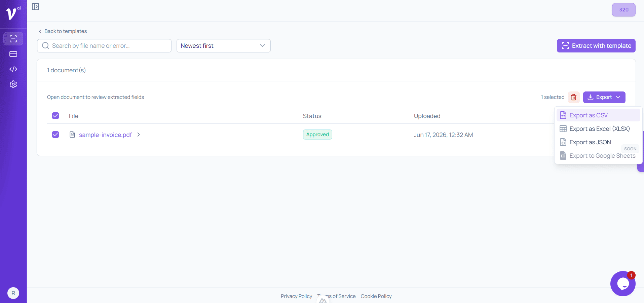The width and height of the screenshot is (644, 303).
Task: Open the chat support bubble
Action: 623,283
